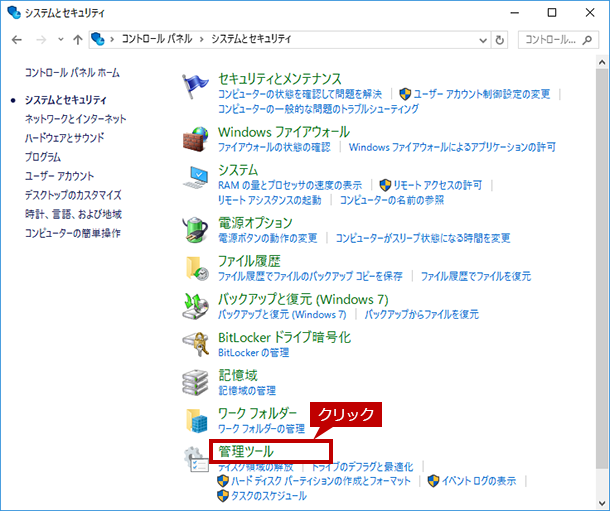Click the back arrow navigation button

click(17, 40)
